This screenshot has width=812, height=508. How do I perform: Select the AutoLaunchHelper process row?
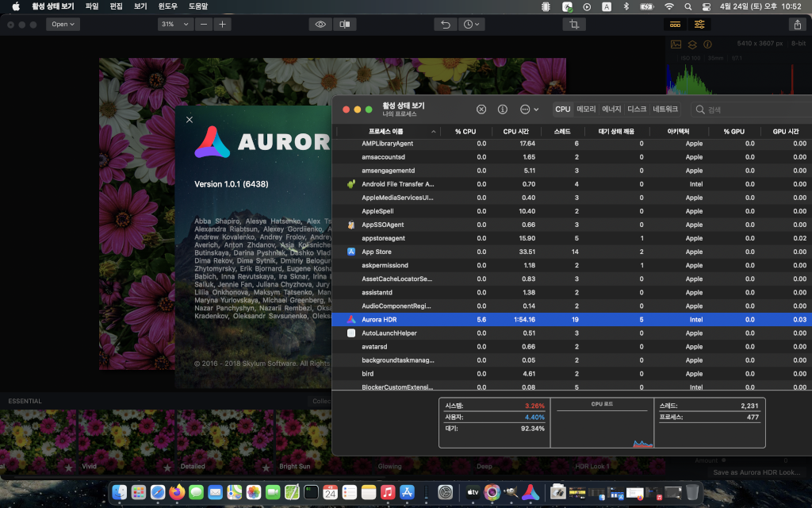tap(572, 333)
